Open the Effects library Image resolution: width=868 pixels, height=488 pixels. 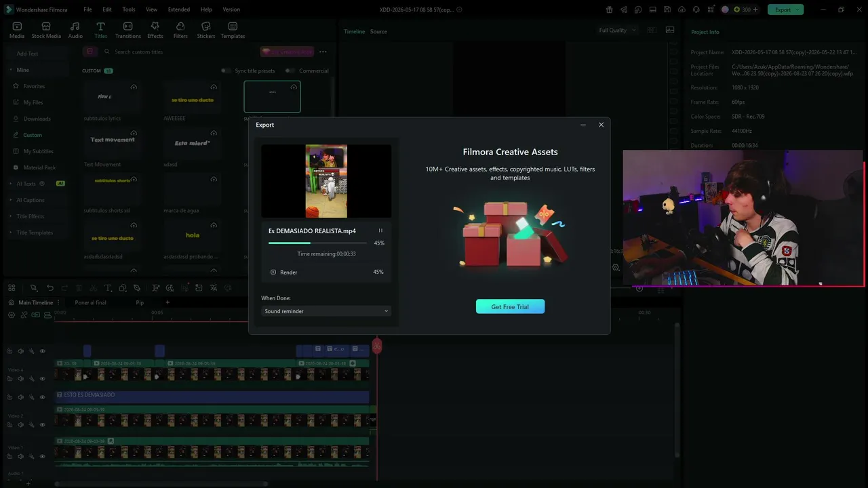(155, 30)
